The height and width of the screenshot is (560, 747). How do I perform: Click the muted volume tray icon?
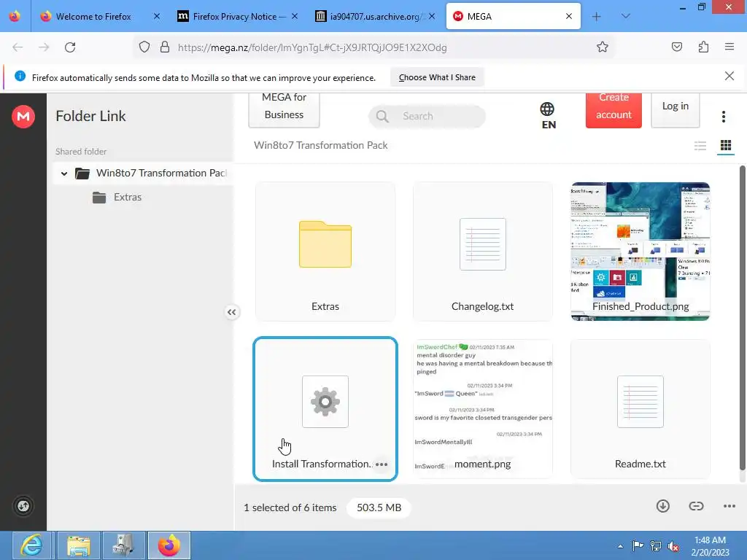[673, 546]
